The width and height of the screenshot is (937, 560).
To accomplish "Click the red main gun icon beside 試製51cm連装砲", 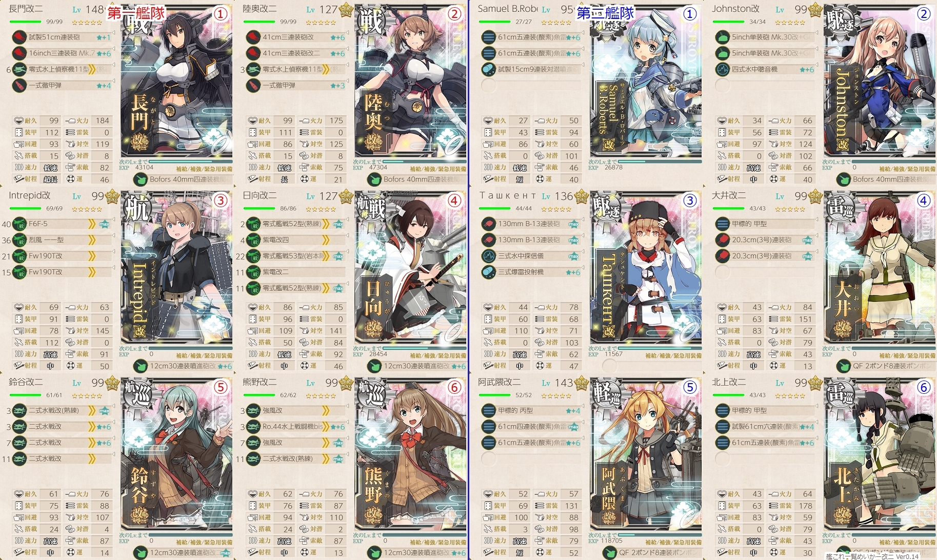I will click(19, 37).
